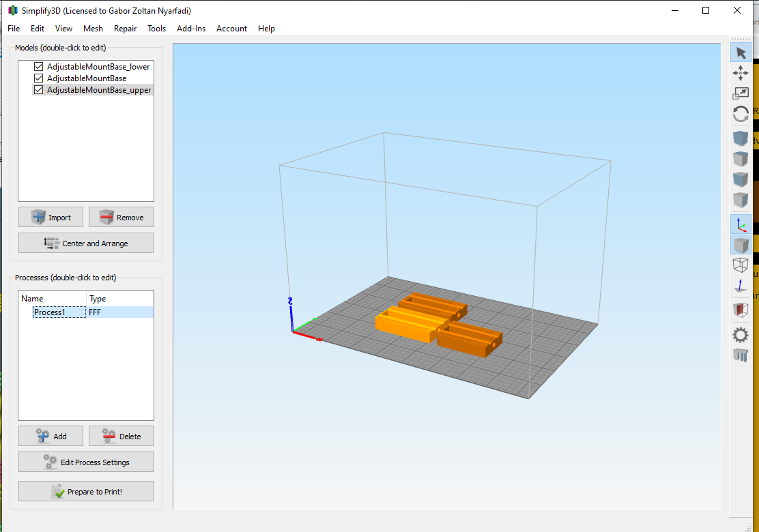
Task: Click the Import model button
Action: click(51, 217)
